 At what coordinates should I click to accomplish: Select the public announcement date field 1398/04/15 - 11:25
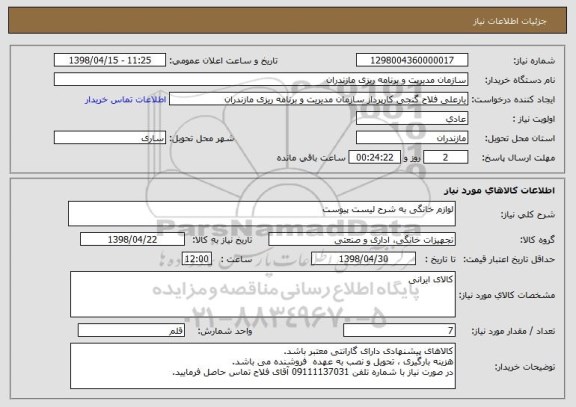click(110, 60)
